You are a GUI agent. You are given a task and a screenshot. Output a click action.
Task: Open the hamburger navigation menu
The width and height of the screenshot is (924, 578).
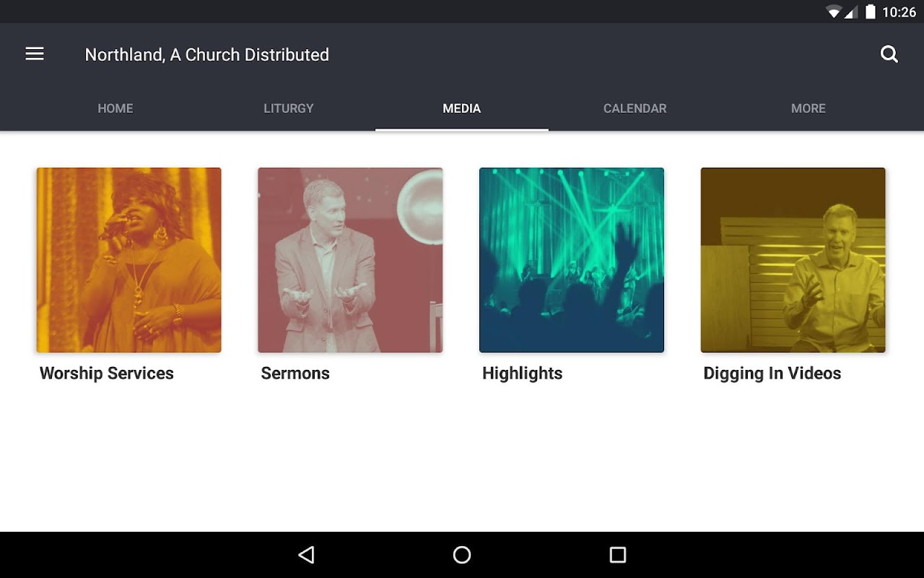pos(35,54)
